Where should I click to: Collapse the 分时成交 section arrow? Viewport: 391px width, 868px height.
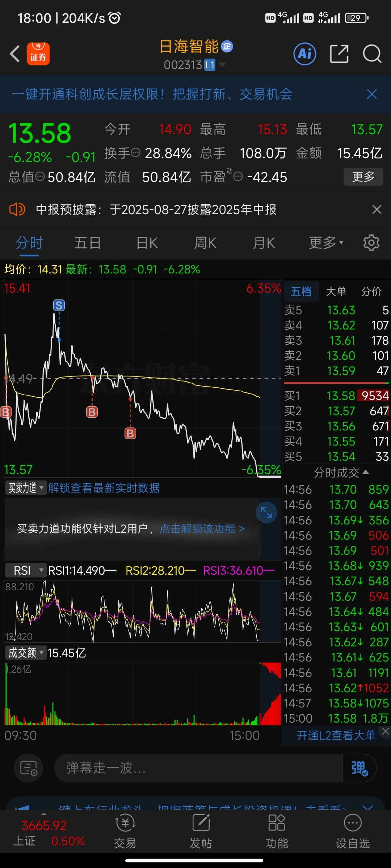366,472
